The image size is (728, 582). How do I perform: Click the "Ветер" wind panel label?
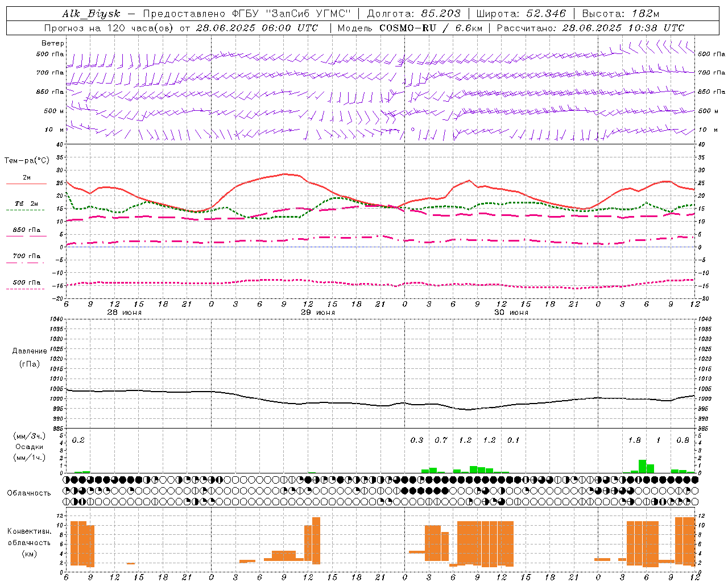[x=53, y=43]
